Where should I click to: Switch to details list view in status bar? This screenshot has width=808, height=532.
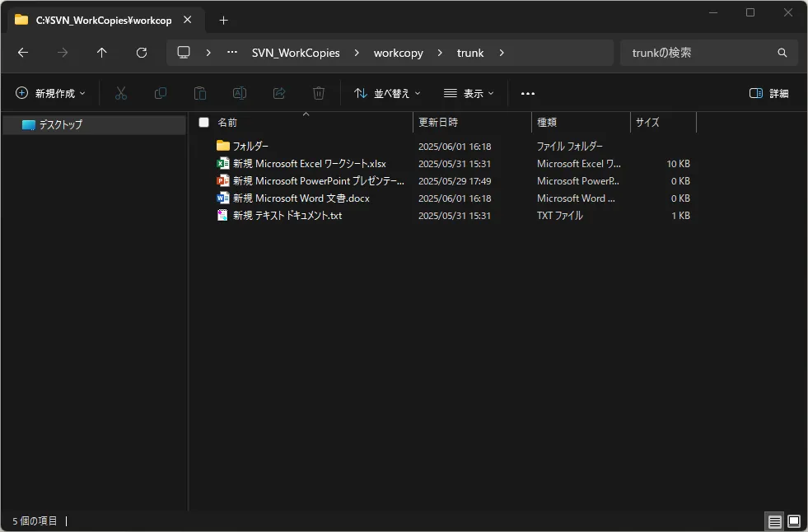pyautogui.click(x=774, y=521)
